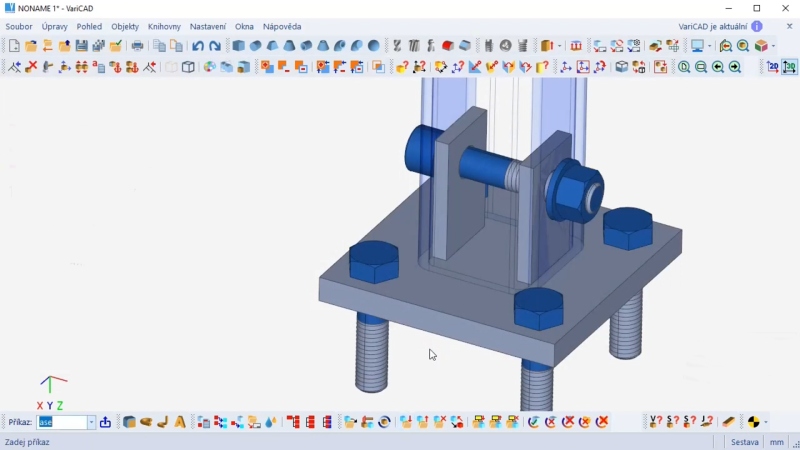Click the blue info icon beside update notice
The image size is (800, 450).
point(757,27)
